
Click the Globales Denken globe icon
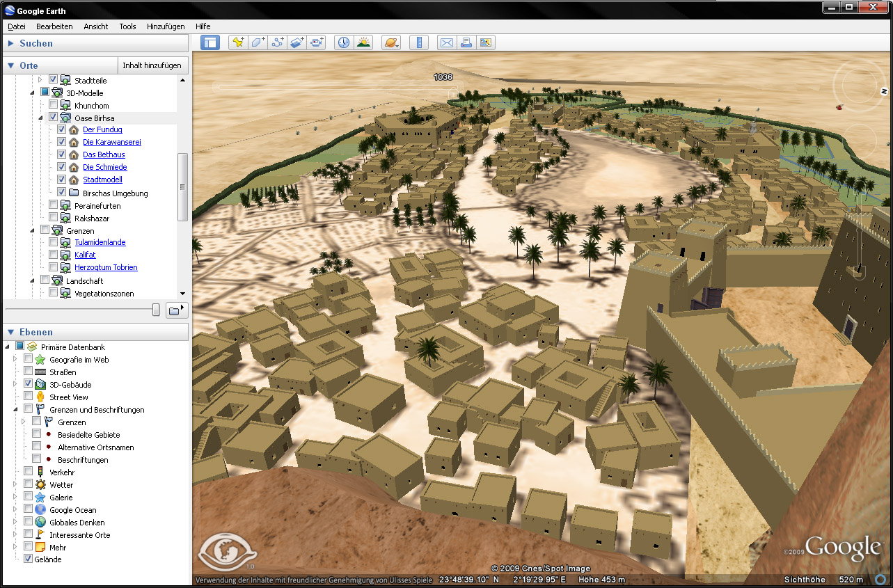tap(40, 522)
